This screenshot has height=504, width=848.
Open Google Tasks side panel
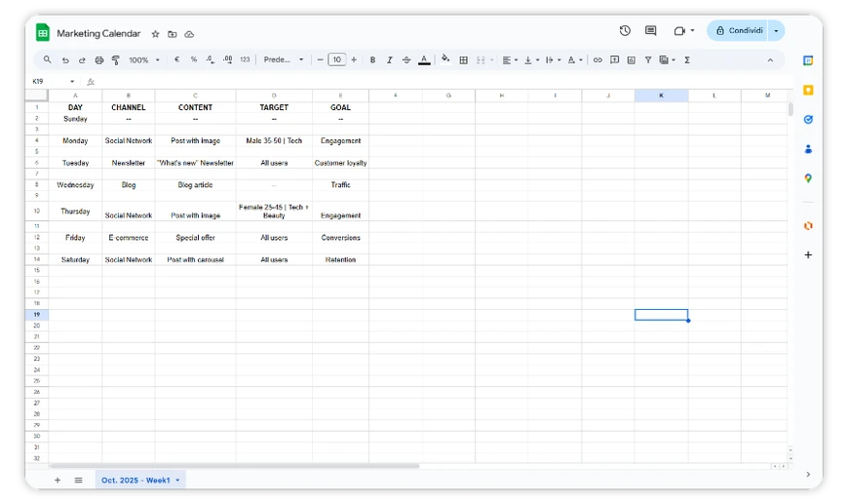click(808, 120)
